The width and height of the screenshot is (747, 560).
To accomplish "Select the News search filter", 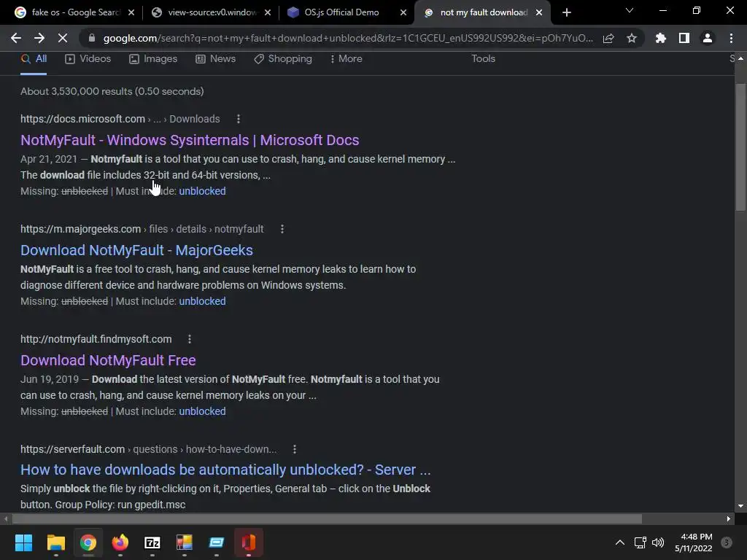I will (216, 58).
